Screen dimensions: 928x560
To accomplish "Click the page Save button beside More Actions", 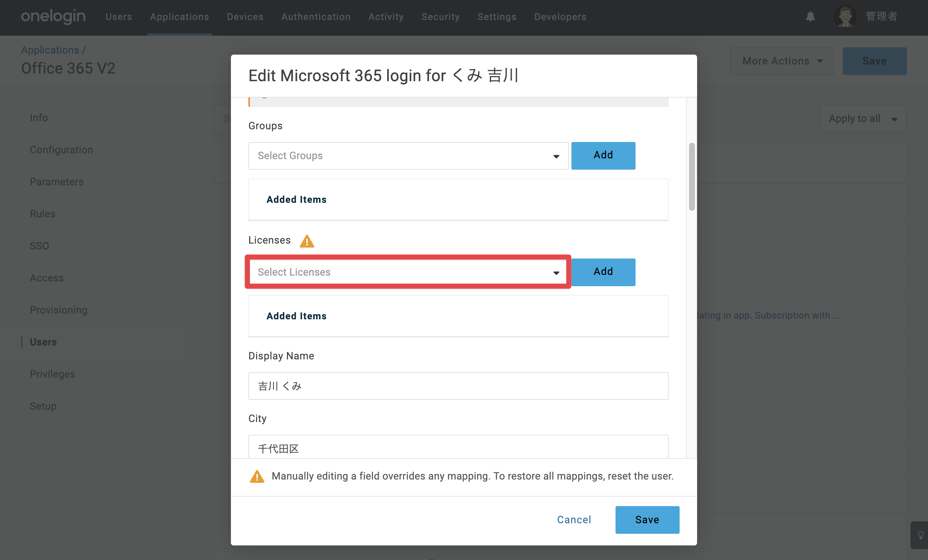I will pyautogui.click(x=874, y=61).
